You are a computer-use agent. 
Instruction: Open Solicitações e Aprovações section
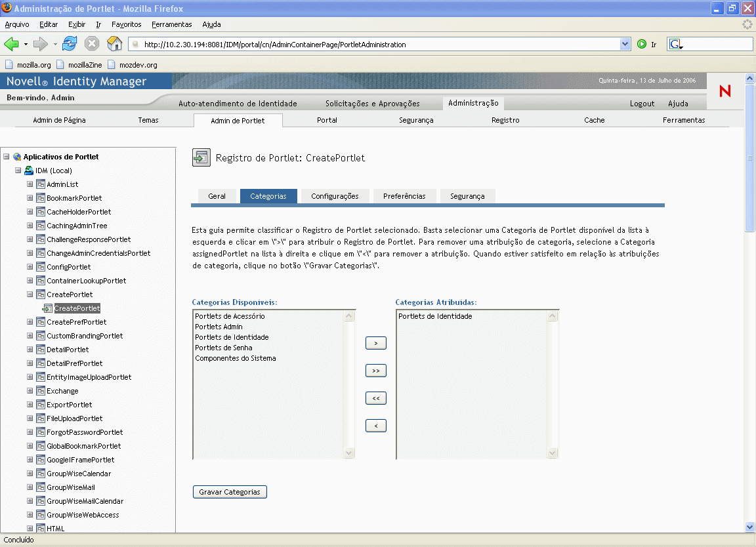click(x=373, y=104)
